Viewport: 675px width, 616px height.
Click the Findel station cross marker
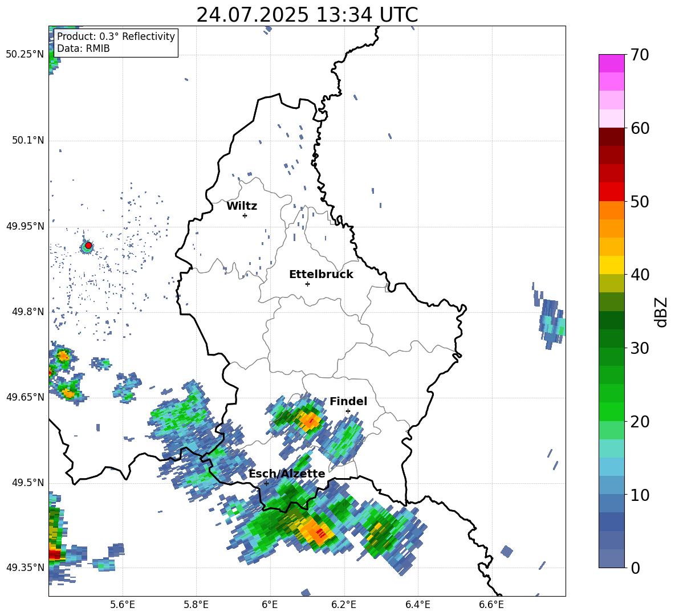pos(348,411)
